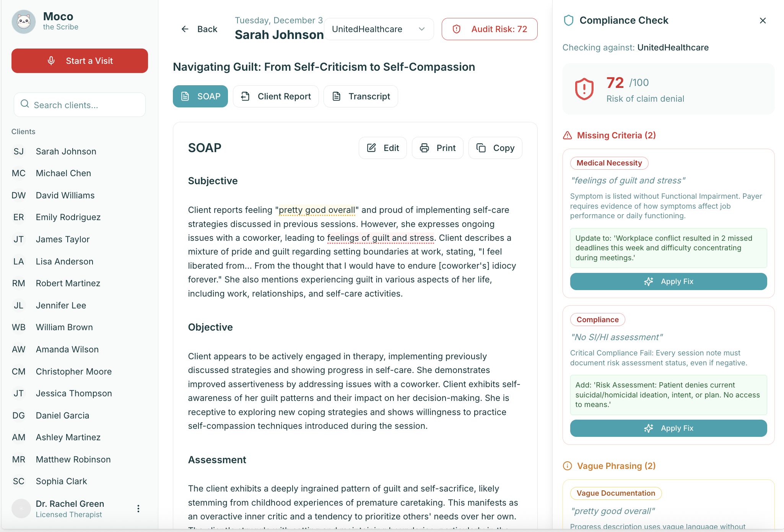Switch to the Transcript tab
This screenshot has height=532, width=784.
pos(360,96)
